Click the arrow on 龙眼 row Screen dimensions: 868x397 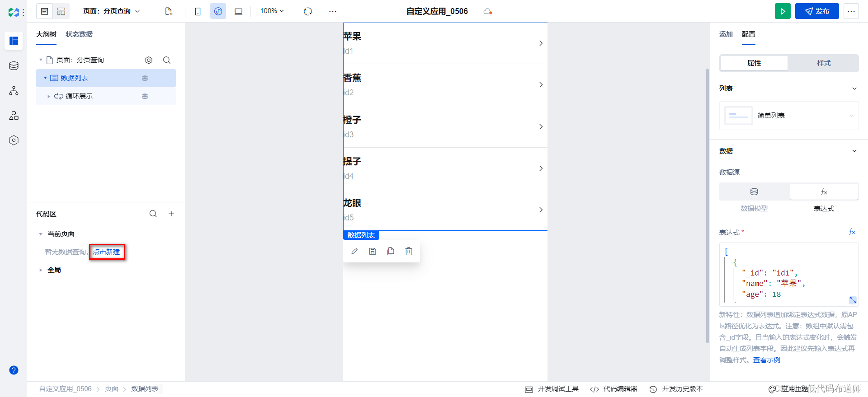[541, 210]
